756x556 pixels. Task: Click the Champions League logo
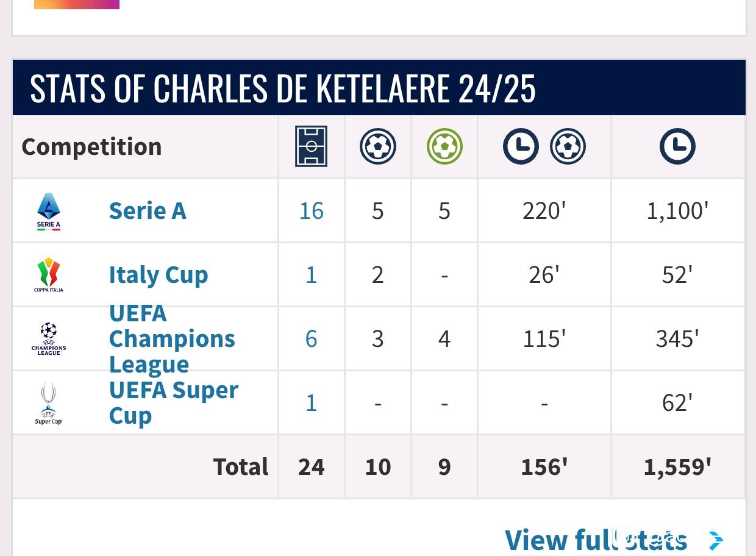click(49, 339)
